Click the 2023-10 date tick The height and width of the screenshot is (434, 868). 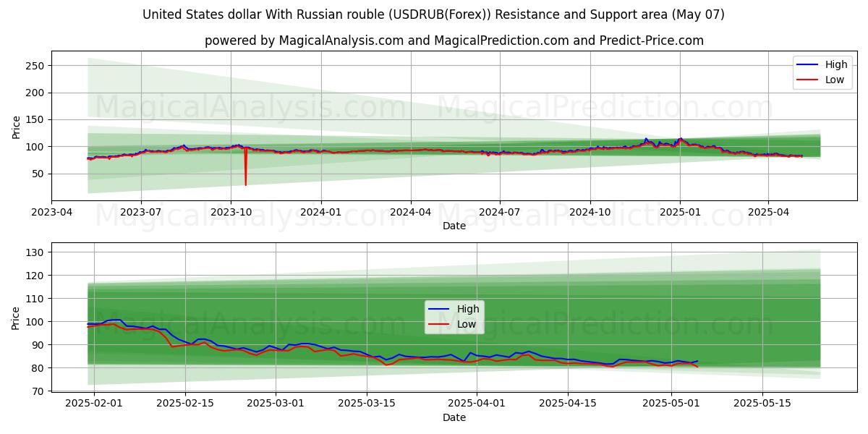(231, 213)
